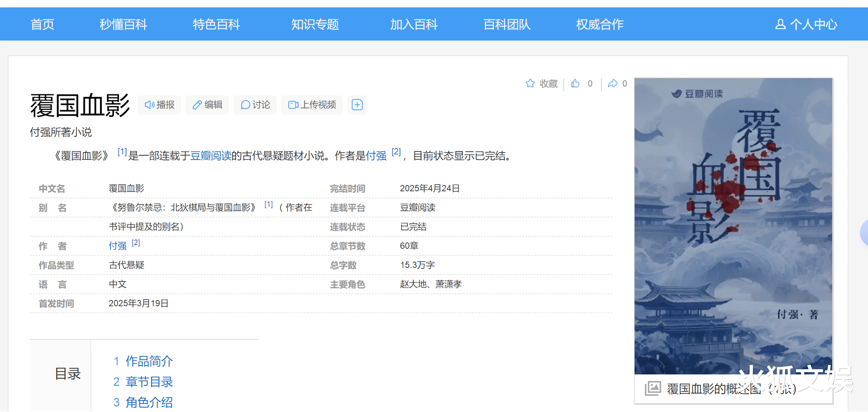868x412 pixels.
Task: Open the 特色百科 nav item
Action: (216, 24)
